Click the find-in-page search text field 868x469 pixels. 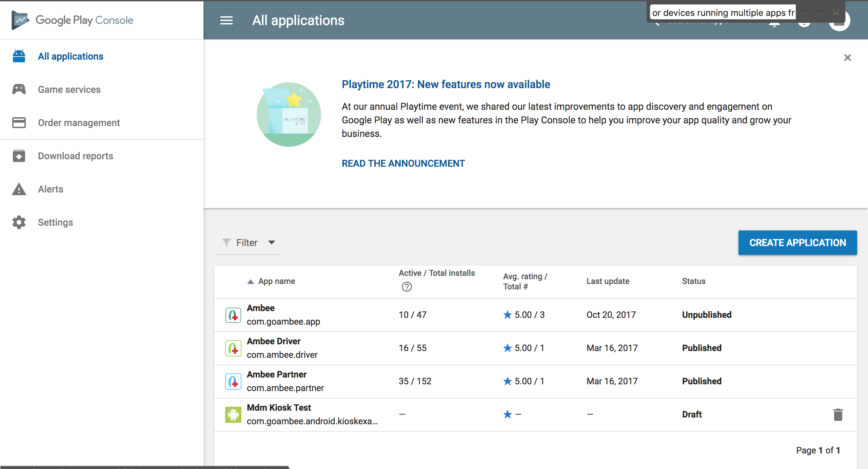[x=722, y=13]
